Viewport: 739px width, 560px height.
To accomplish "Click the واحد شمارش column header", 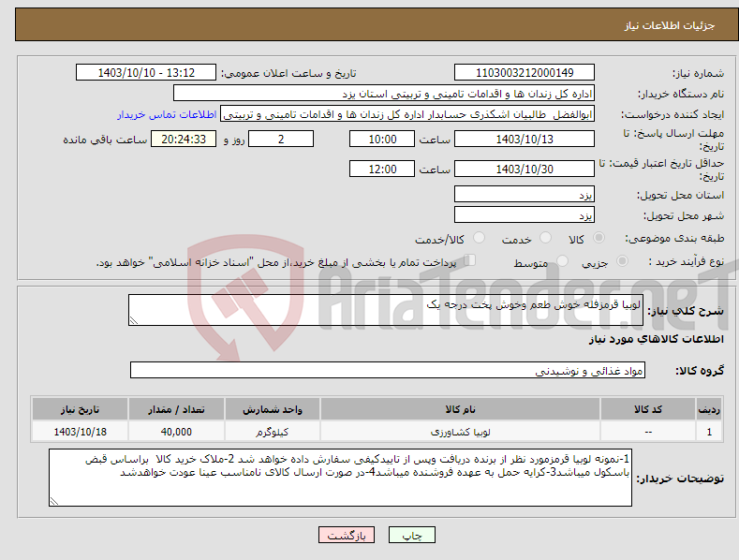I will tap(273, 409).
